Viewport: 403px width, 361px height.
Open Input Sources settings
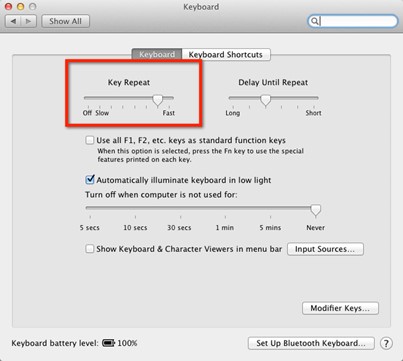pyautogui.click(x=325, y=249)
